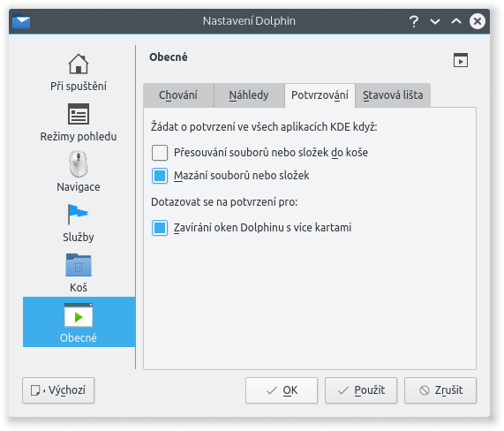The width and height of the screenshot is (504, 431).
Task: Maximize the Nastavení Dolphin window
Action: pyautogui.click(x=456, y=21)
